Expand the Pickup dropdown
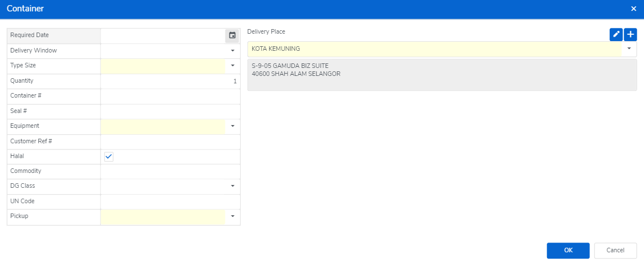Viewport: 644px width, 266px height. pos(232,216)
